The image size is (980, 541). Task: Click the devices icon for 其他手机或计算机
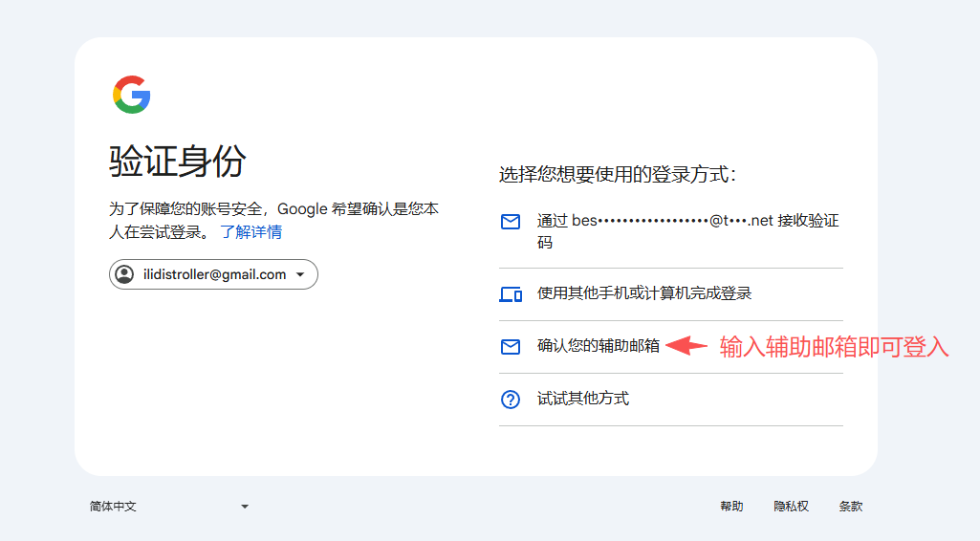tap(511, 294)
